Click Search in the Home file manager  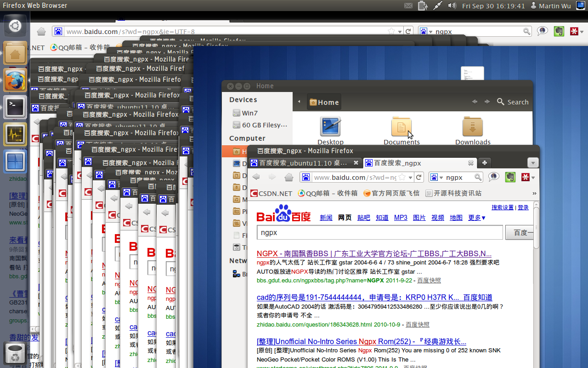coord(513,102)
